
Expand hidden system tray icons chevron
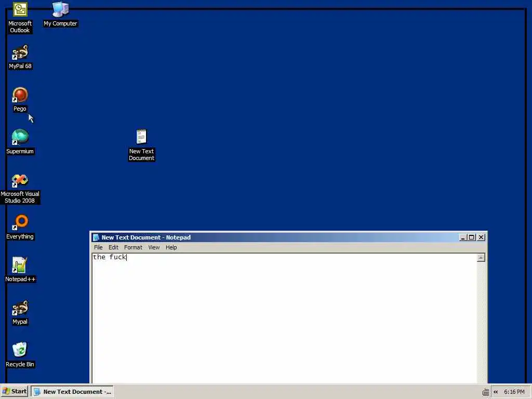[496, 392]
